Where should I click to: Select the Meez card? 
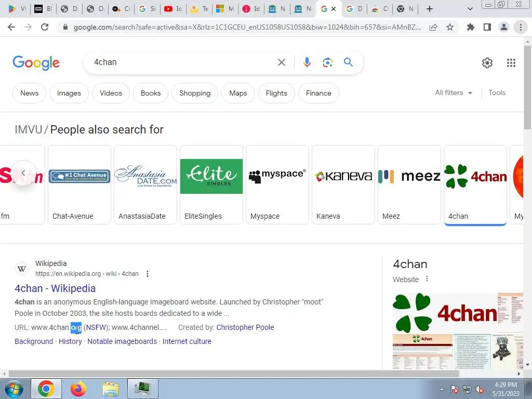(x=409, y=184)
